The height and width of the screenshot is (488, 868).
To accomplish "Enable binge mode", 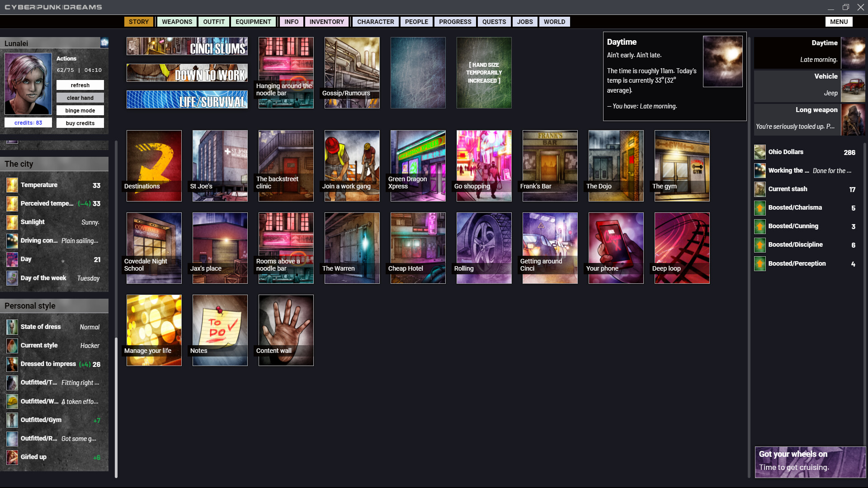I will coord(80,110).
